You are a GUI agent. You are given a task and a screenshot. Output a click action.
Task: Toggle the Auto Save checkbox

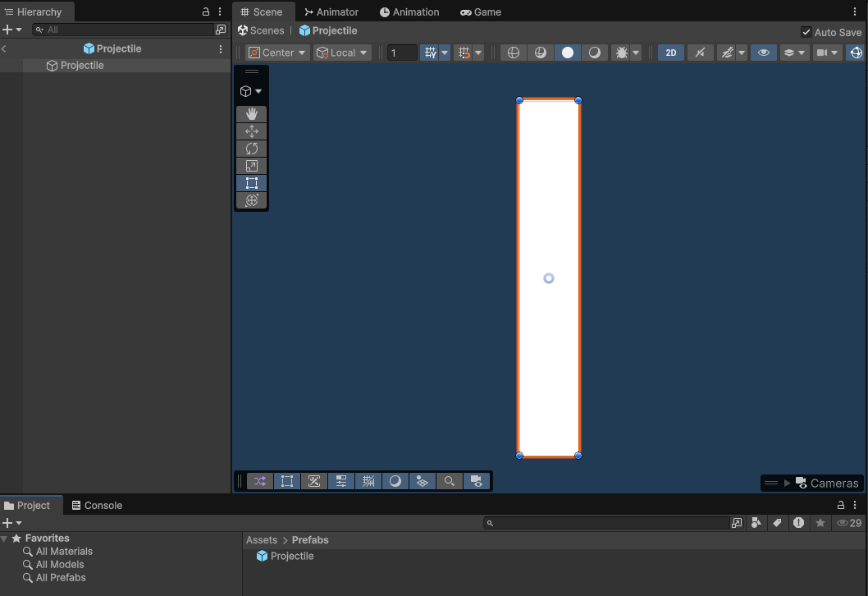tap(806, 32)
